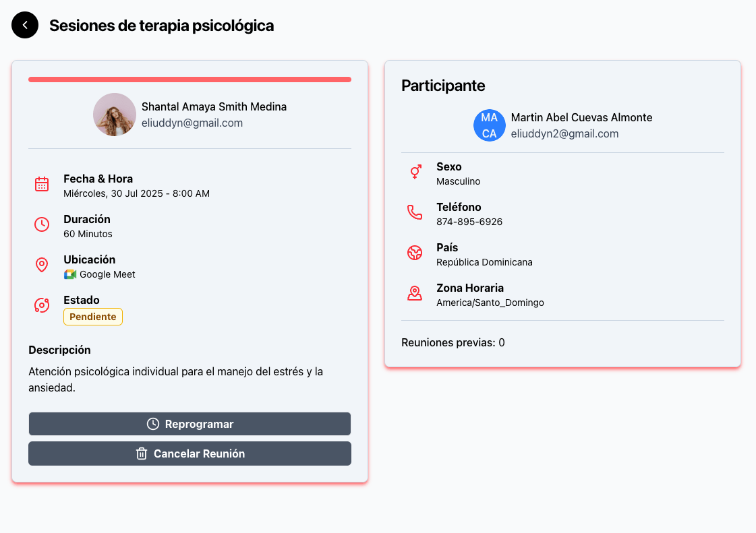
Task: Click the Reuniones previas count text
Action: click(453, 343)
